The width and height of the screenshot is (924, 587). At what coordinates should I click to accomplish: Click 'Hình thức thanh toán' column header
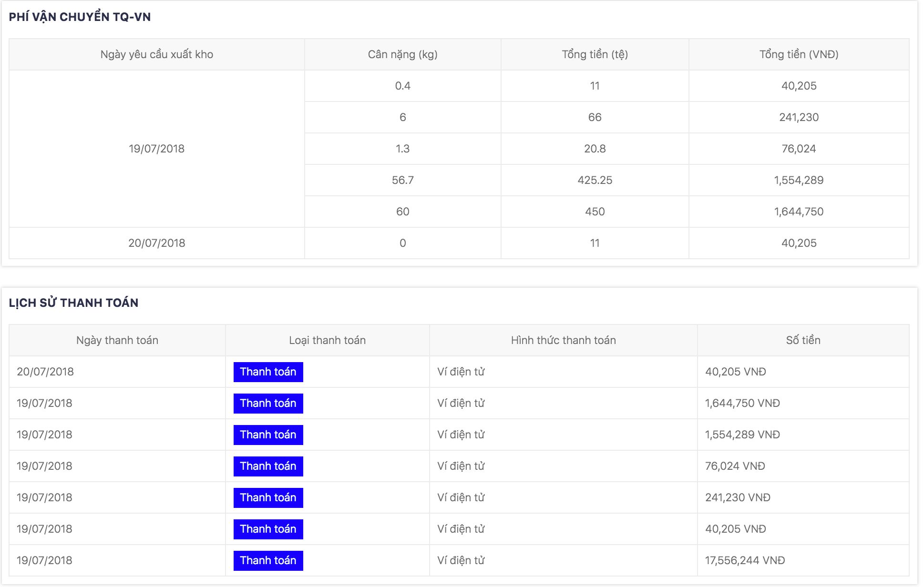click(564, 340)
